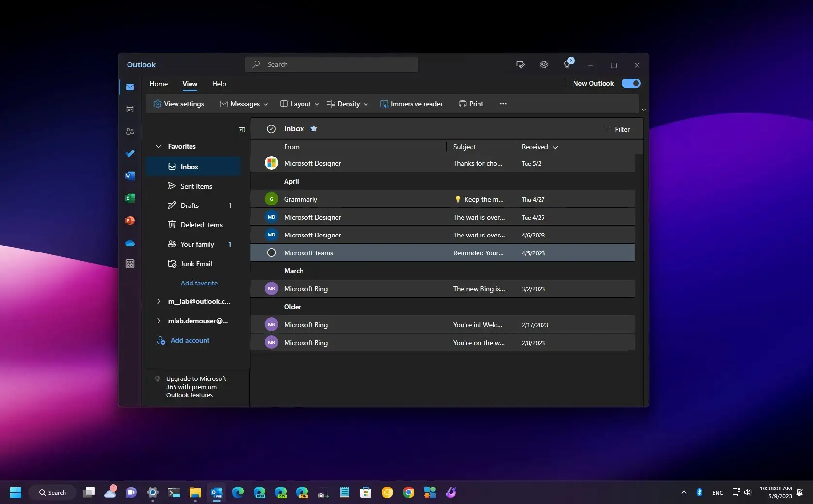The height and width of the screenshot is (504, 813).
Task: Open the Filter button above the inbox
Action: tap(616, 129)
